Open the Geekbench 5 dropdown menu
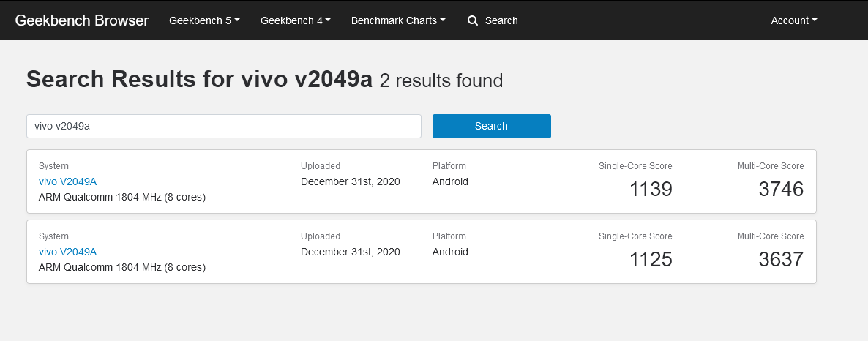The height and width of the screenshot is (341, 868). pyautogui.click(x=204, y=20)
